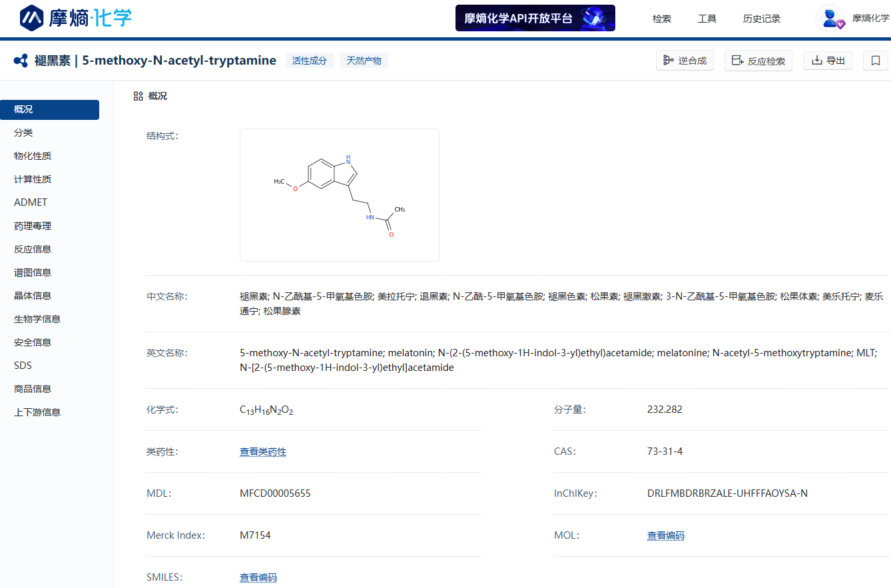The image size is (891, 588).
Task: Go to 药理毒理 sidebar section
Action: [x=33, y=226]
